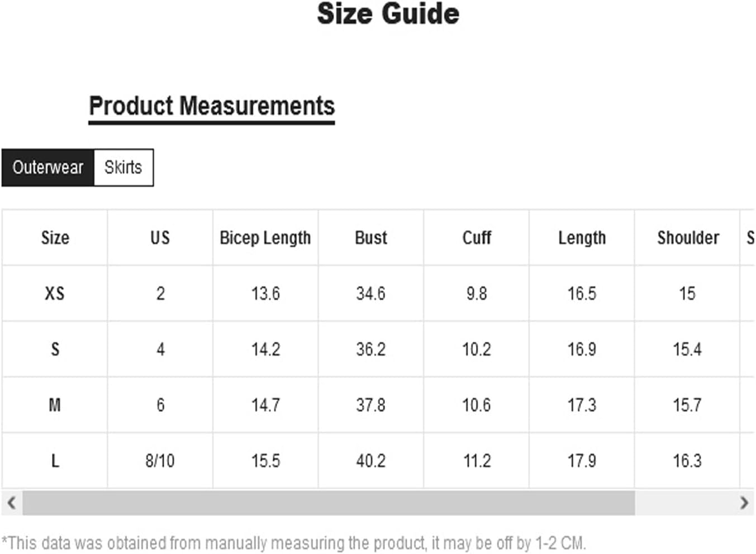Viewport: 756px width, 554px height.
Task: Click the empty scrollbar track area
Action: pyautogui.click(x=684, y=503)
